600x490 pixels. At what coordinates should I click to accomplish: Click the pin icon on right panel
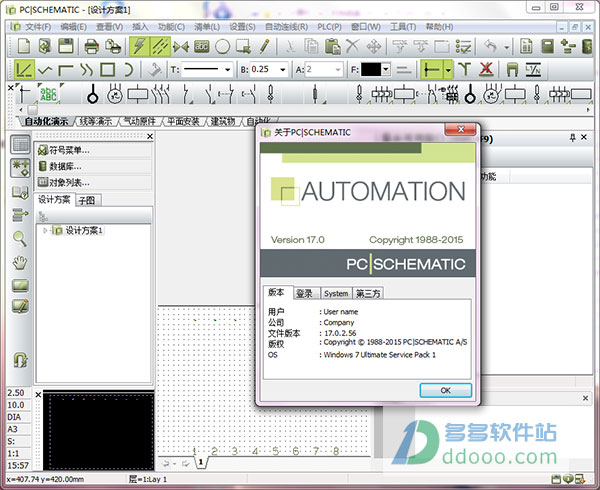572,137
